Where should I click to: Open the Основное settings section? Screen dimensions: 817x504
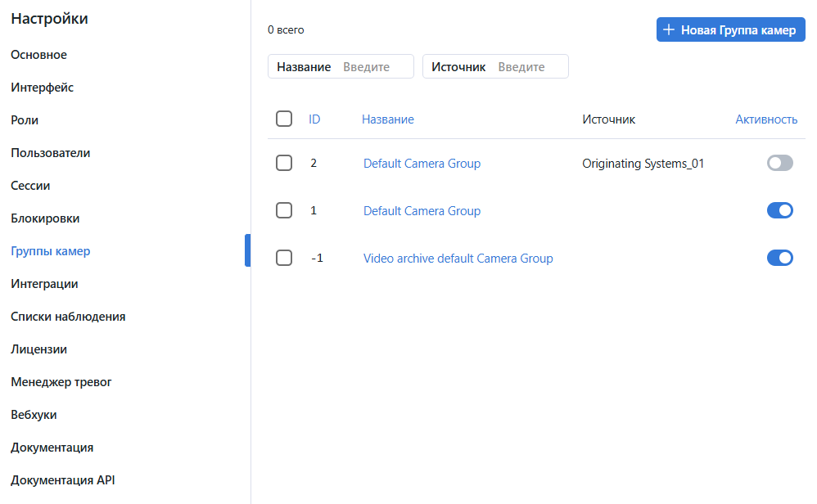[x=38, y=55]
